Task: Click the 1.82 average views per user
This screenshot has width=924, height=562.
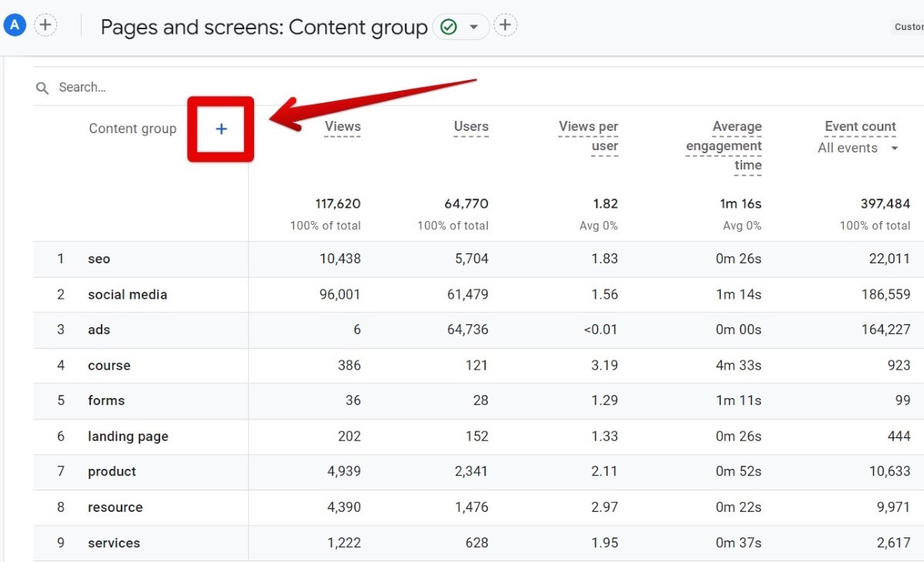Action: click(605, 204)
